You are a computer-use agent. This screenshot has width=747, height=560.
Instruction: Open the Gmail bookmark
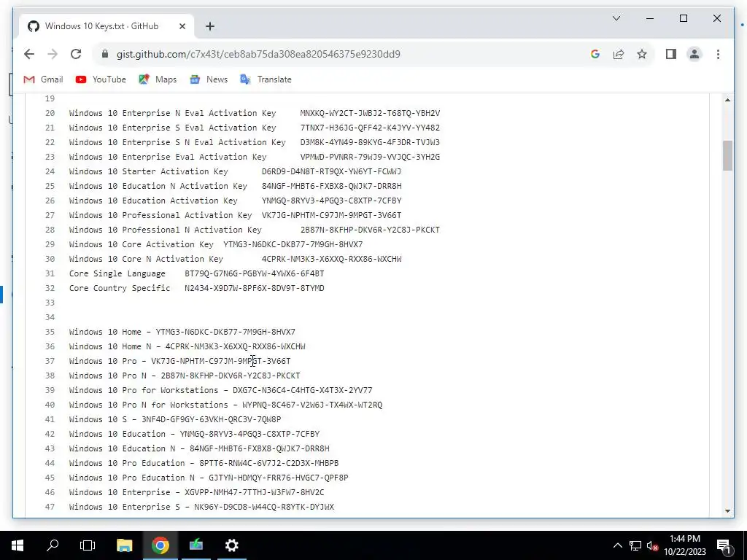click(x=43, y=79)
